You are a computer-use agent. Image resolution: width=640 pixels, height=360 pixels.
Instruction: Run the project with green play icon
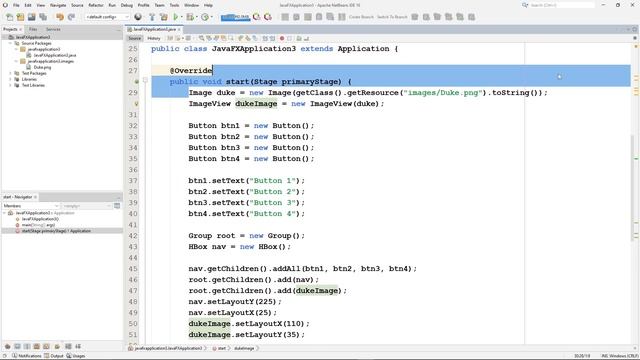176,17
